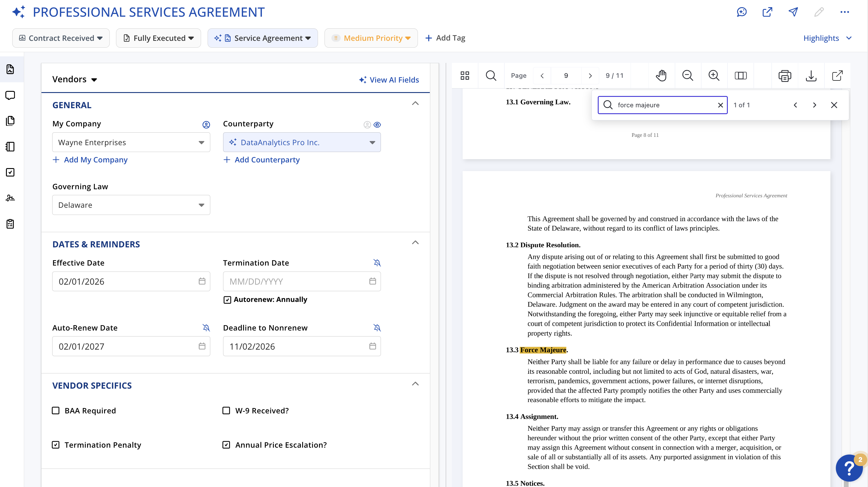Click Add Tag

445,38
